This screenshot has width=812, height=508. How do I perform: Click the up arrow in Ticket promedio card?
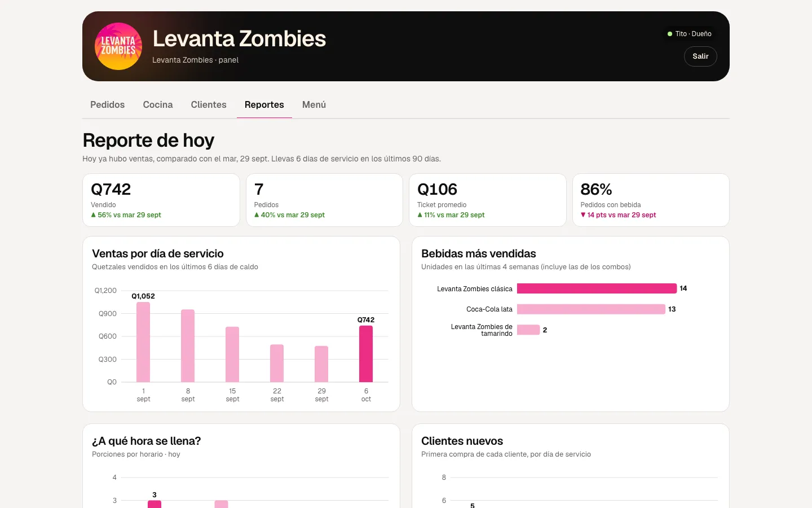point(420,215)
